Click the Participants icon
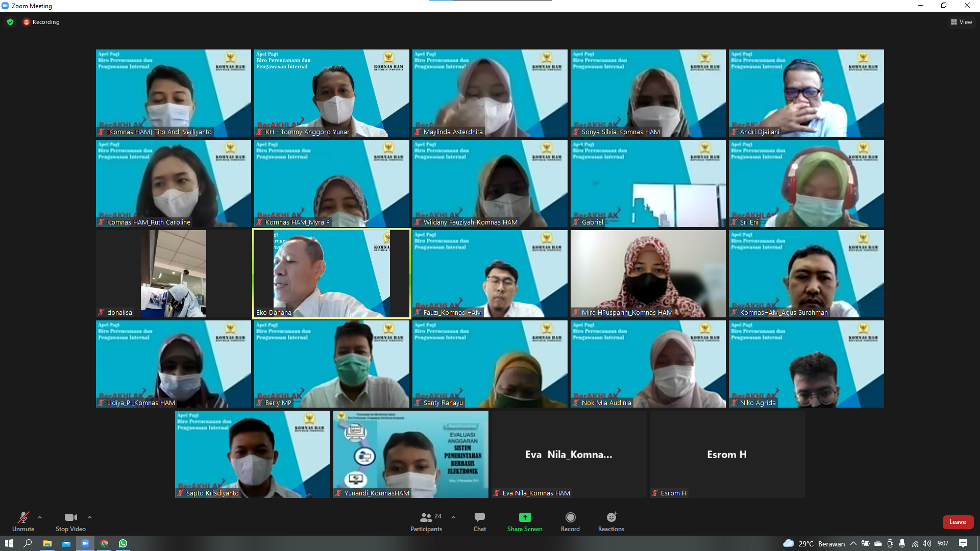Image resolution: width=980 pixels, height=551 pixels. click(426, 518)
